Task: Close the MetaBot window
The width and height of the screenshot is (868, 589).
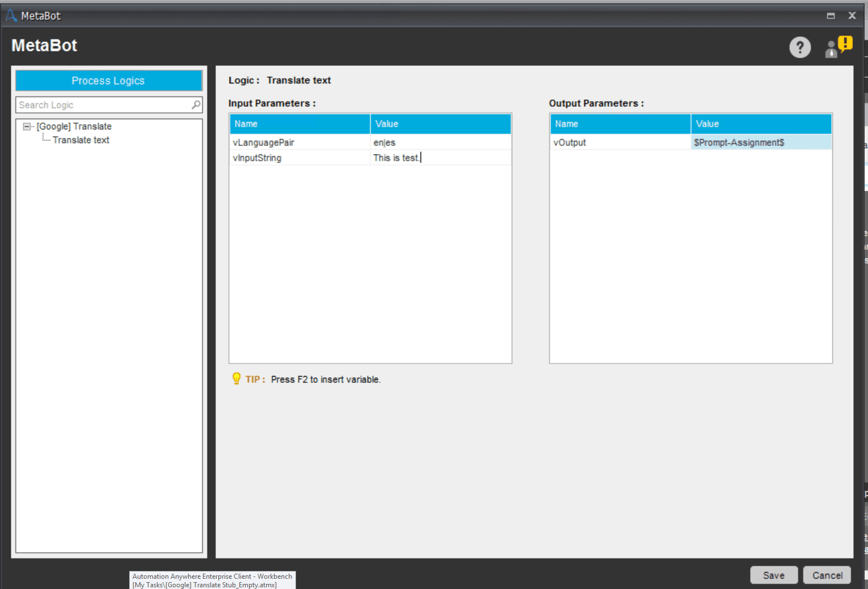Action: pyautogui.click(x=852, y=15)
